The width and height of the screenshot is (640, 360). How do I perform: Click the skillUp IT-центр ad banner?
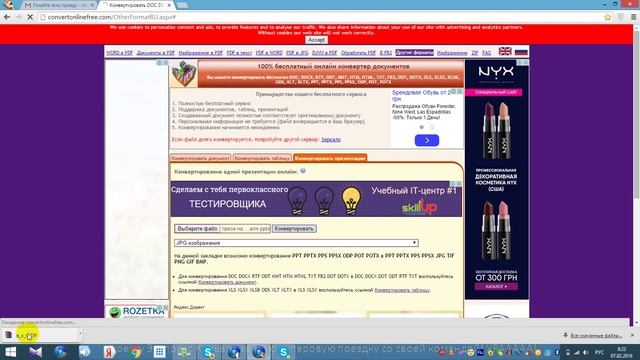316,199
